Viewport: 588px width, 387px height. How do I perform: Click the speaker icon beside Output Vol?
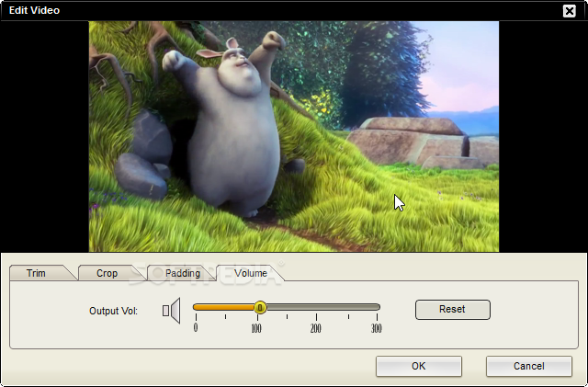pos(172,311)
